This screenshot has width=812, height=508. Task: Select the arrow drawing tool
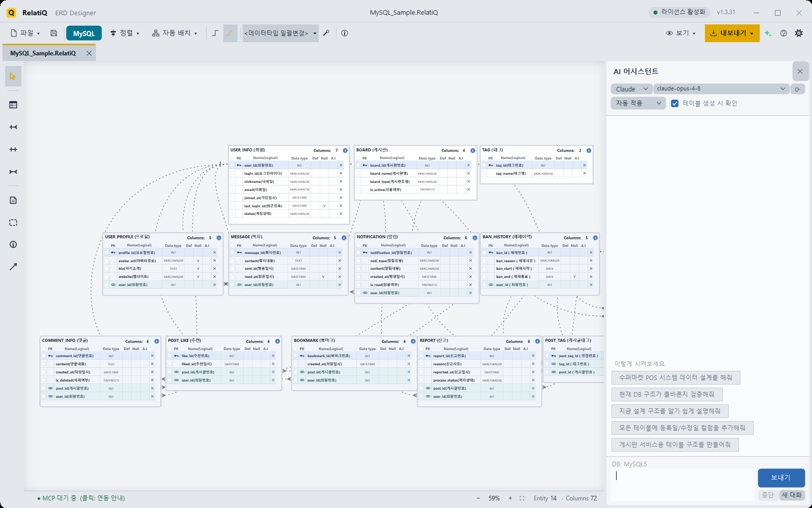[13, 267]
